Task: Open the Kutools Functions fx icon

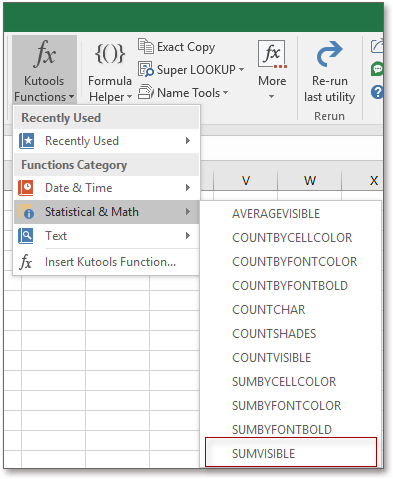Action: click(x=44, y=54)
